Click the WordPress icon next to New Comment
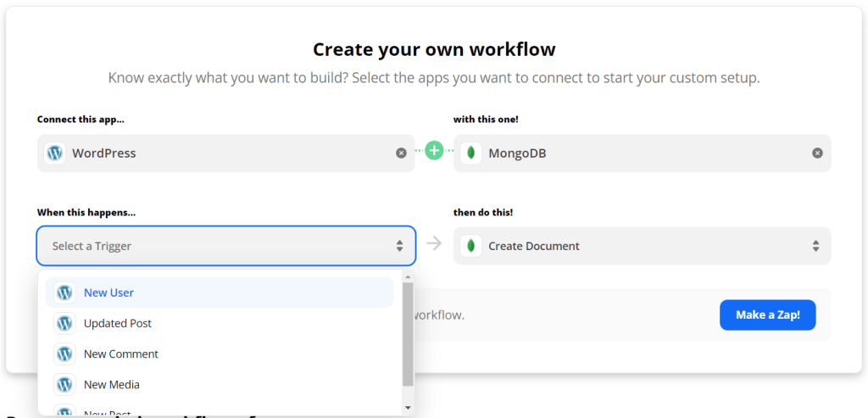868x418 pixels. pyautogui.click(x=64, y=354)
